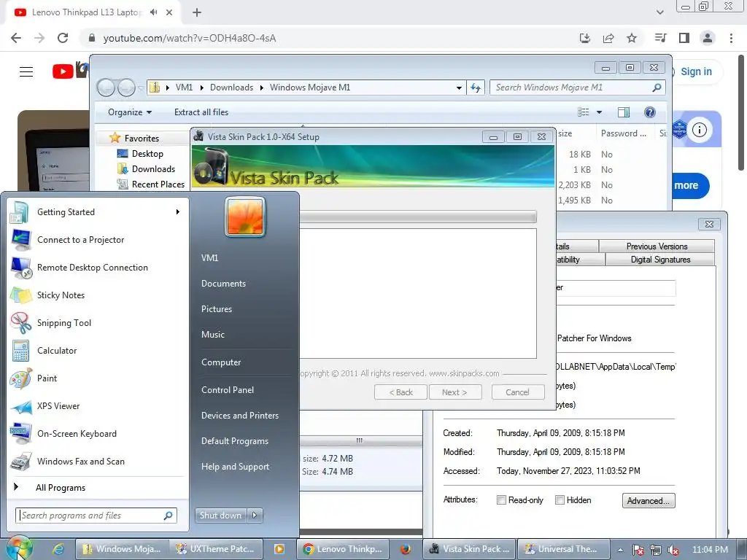
Task: Click Chrome install app icon in address bar
Action: (x=585, y=38)
